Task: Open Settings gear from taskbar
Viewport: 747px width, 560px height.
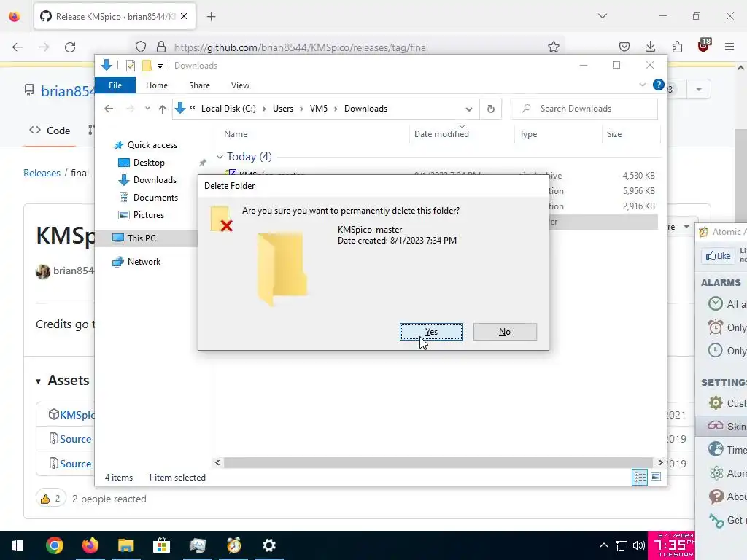Action: tap(269, 545)
